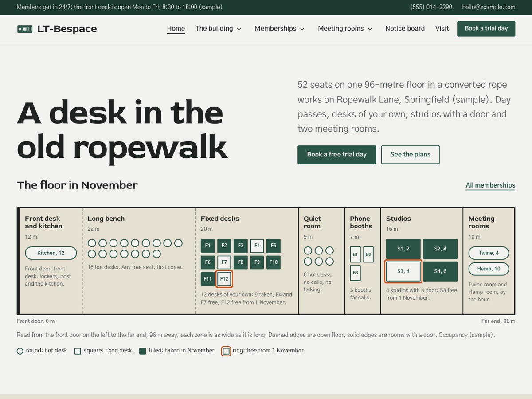
Task: Expand the Meeting rooms dropdown menu
Action: [x=345, y=28]
